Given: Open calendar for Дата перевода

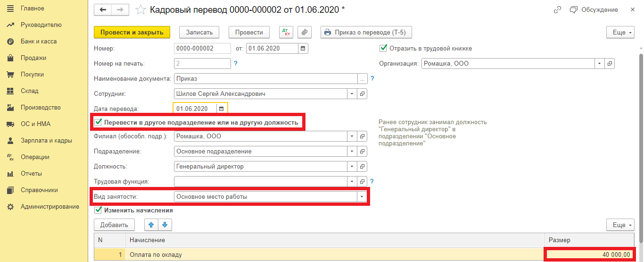Looking at the screenshot, I should point(221,109).
